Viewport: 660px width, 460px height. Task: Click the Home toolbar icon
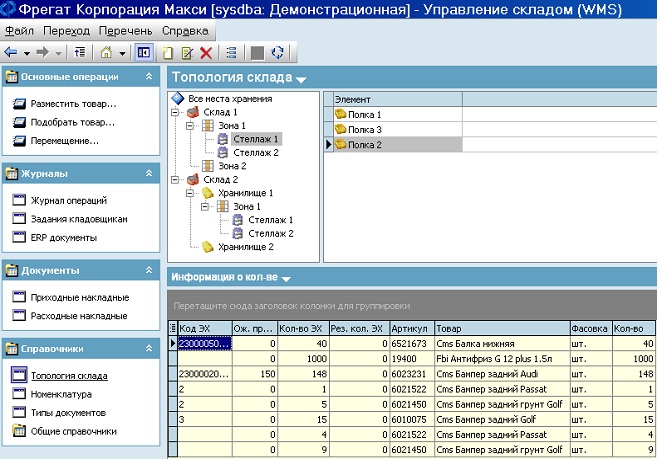pos(106,53)
